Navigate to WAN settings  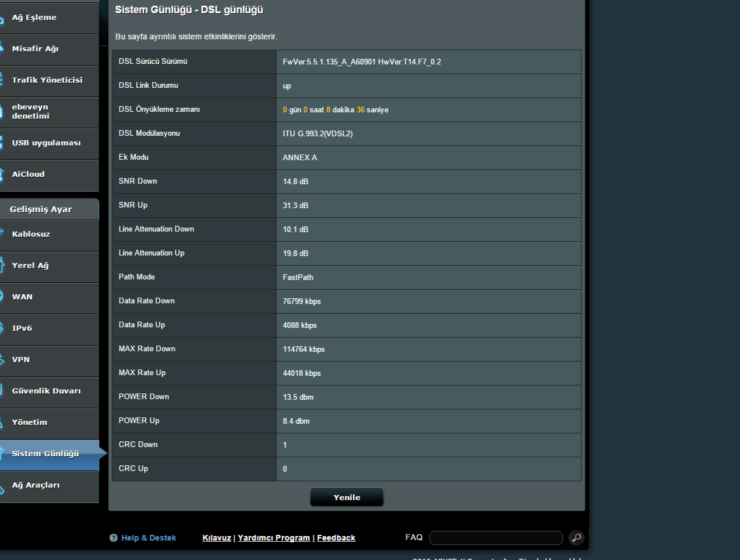(22, 297)
